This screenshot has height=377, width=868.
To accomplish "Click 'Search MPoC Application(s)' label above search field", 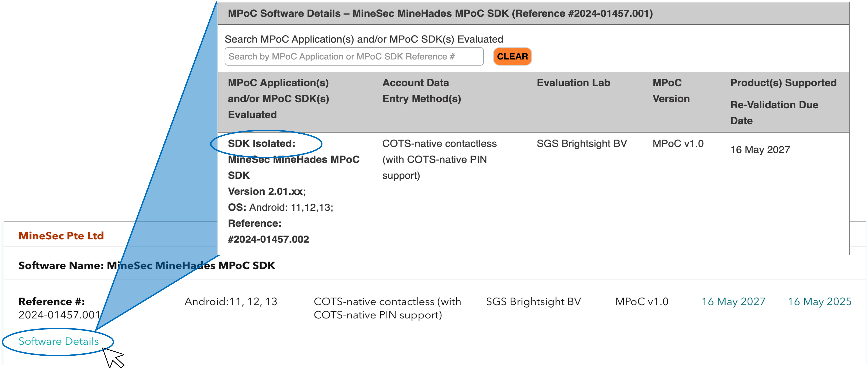I will pos(364,39).
